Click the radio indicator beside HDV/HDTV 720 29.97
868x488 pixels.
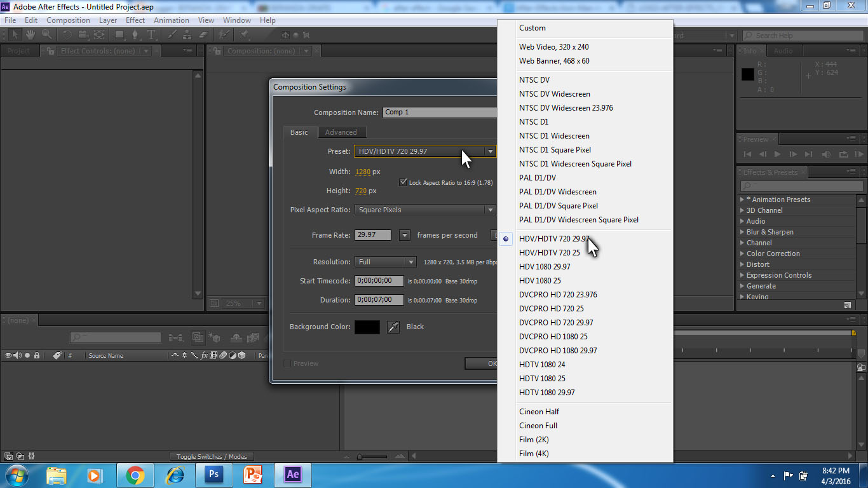coord(505,239)
